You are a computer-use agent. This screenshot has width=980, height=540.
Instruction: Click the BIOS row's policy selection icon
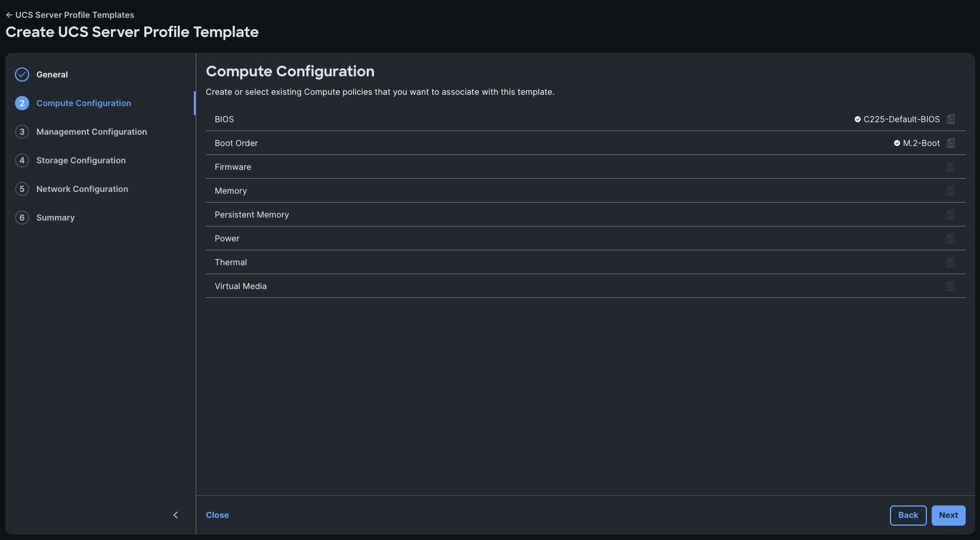point(950,119)
